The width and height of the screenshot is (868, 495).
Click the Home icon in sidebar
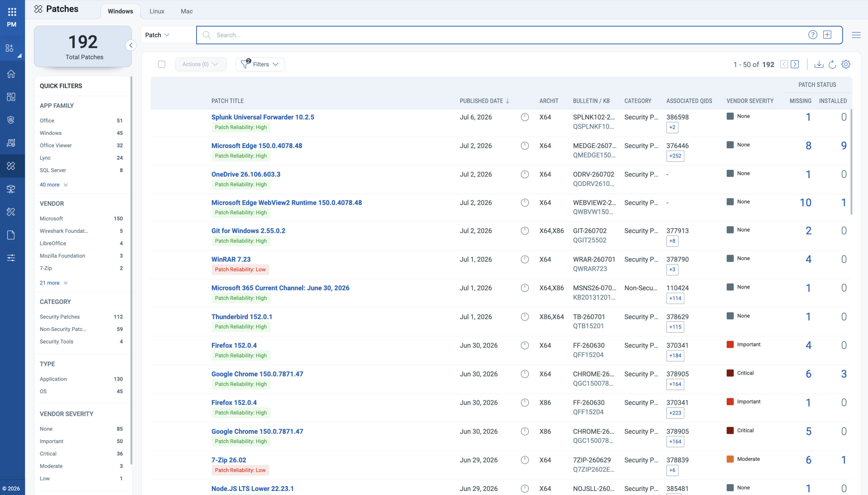(11, 74)
